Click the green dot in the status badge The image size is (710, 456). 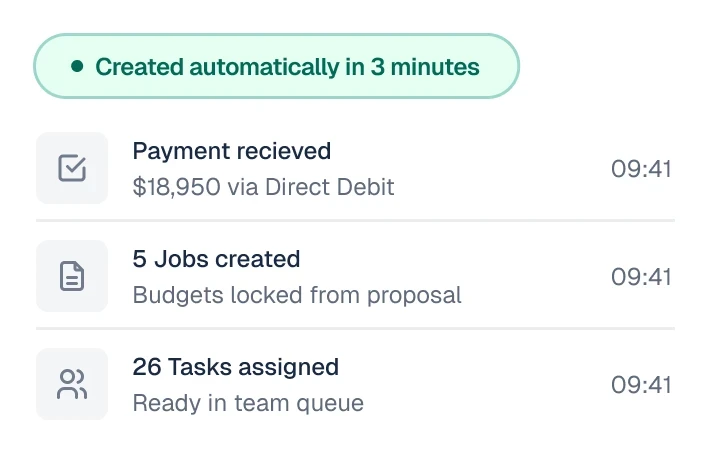77,67
